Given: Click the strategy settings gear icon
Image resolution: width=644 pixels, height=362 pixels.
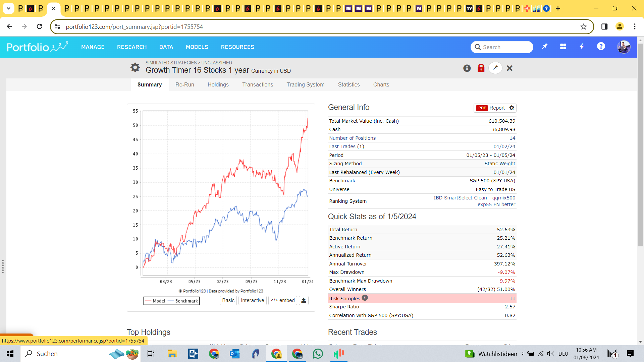Looking at the screenshot, I should (x=135, y=67).
